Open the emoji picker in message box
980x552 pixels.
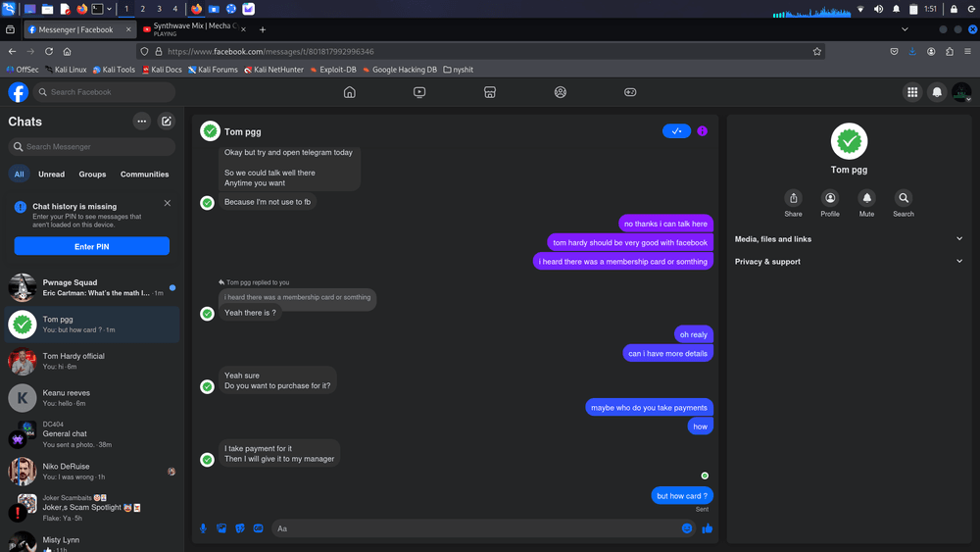pyautogui.click(x=687, y=528)
